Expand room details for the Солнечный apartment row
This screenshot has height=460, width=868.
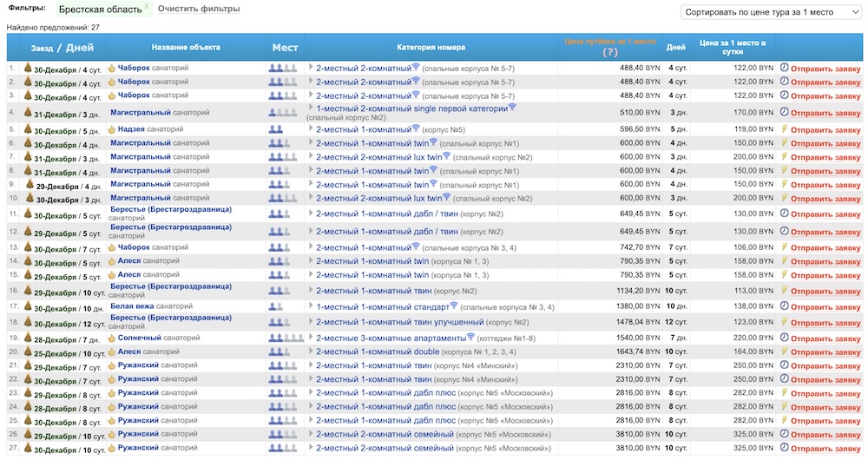point(311,338)
